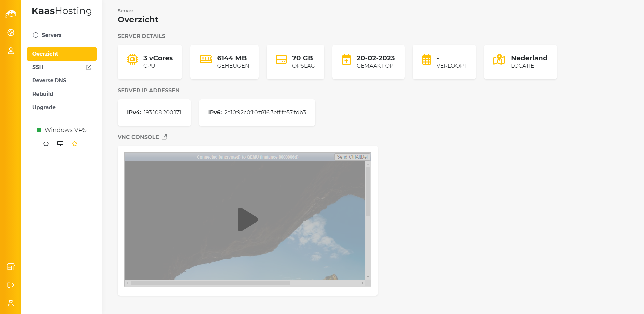
Task: Click the power icon under Windows VPS
Action: click(46, 144)
